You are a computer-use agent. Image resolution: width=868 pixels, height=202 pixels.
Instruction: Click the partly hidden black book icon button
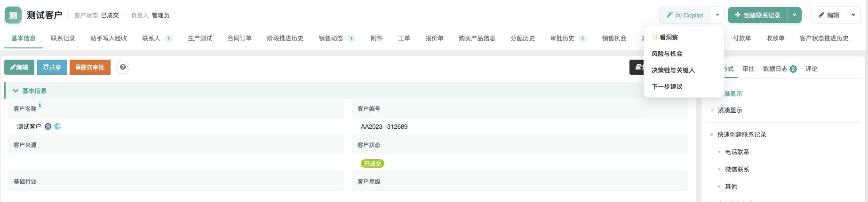(637, 67)
